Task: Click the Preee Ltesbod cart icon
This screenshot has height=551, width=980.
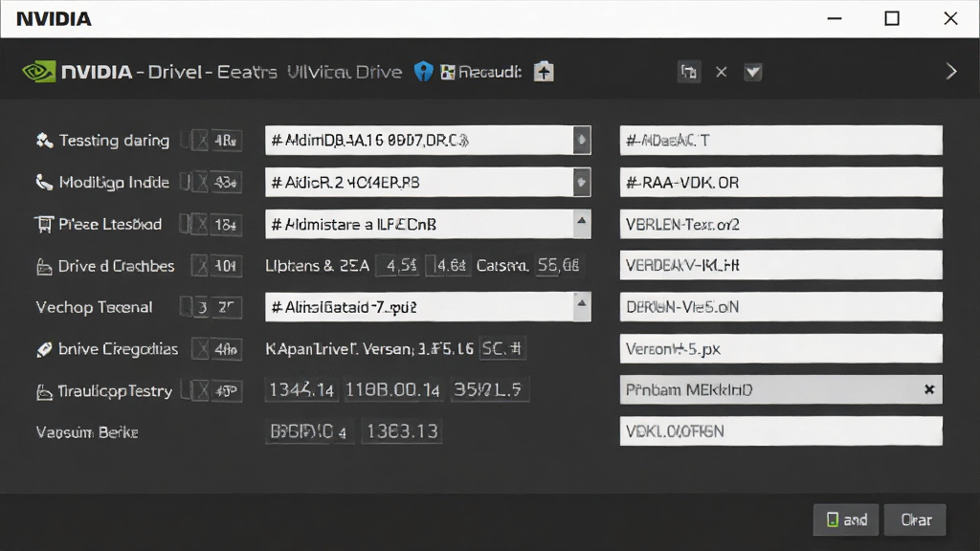Action: [44, 224]
